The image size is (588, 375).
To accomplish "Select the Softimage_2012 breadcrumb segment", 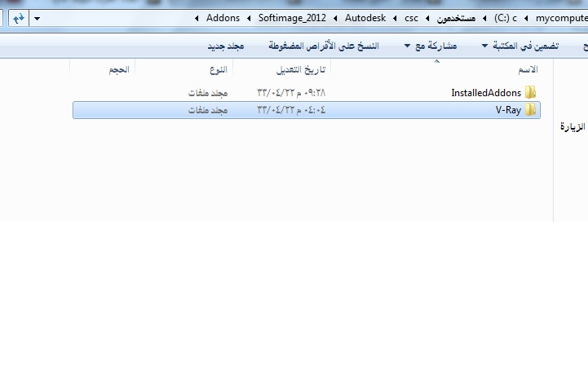I will coord(292,18).
